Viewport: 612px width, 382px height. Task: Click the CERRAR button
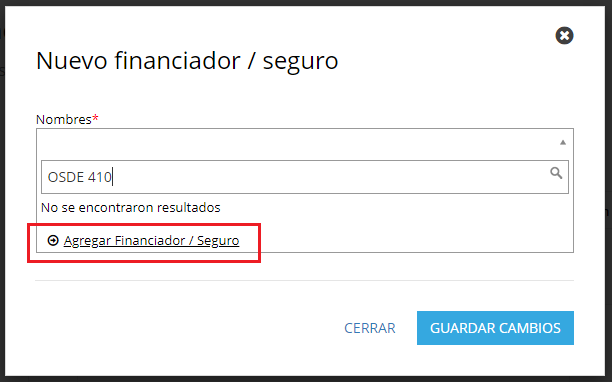[370, 328]
